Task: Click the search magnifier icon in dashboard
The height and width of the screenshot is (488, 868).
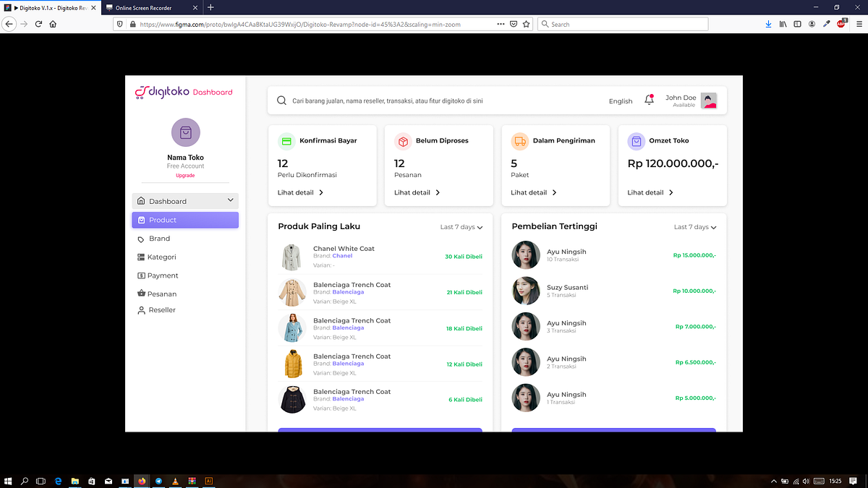Action: click(281, 100)
